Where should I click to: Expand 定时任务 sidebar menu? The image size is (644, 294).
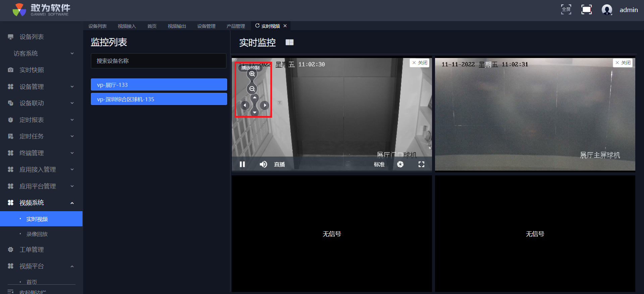click(41, 136)
